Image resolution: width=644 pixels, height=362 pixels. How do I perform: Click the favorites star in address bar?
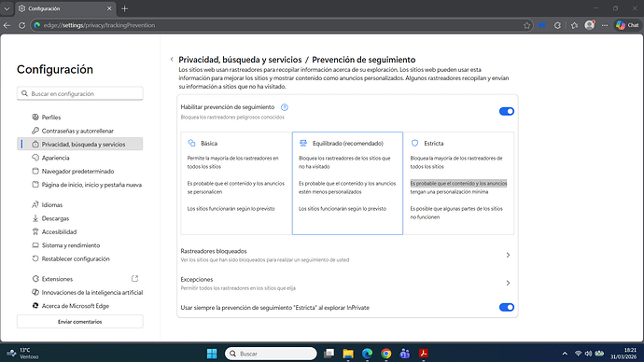pos(527,25)
